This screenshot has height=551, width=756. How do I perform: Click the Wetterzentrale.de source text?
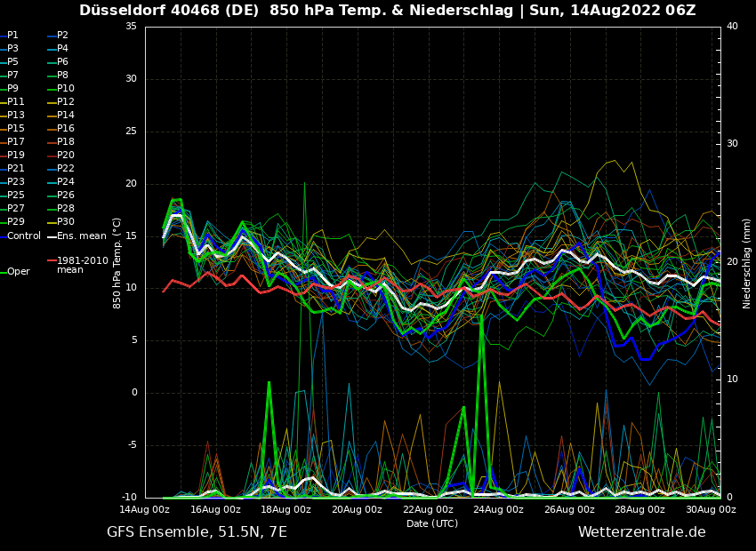coord(641,532)
